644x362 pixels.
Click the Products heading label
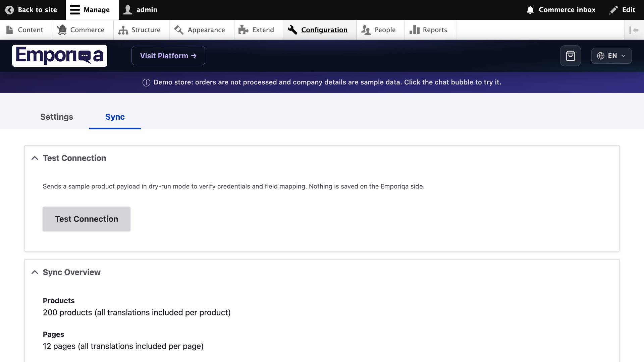click(59, 301)
